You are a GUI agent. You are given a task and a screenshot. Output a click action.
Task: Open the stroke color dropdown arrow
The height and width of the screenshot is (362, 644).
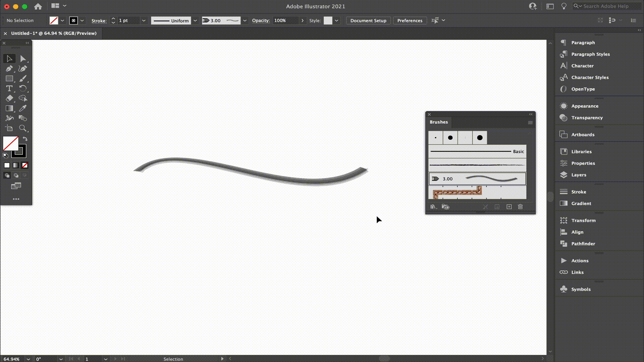pos(82,21)
